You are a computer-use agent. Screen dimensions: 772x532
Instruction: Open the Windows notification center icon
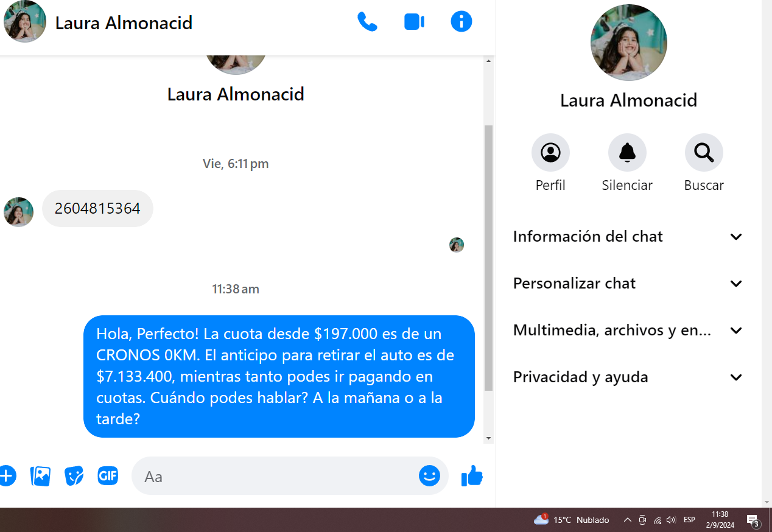[753, 520]
